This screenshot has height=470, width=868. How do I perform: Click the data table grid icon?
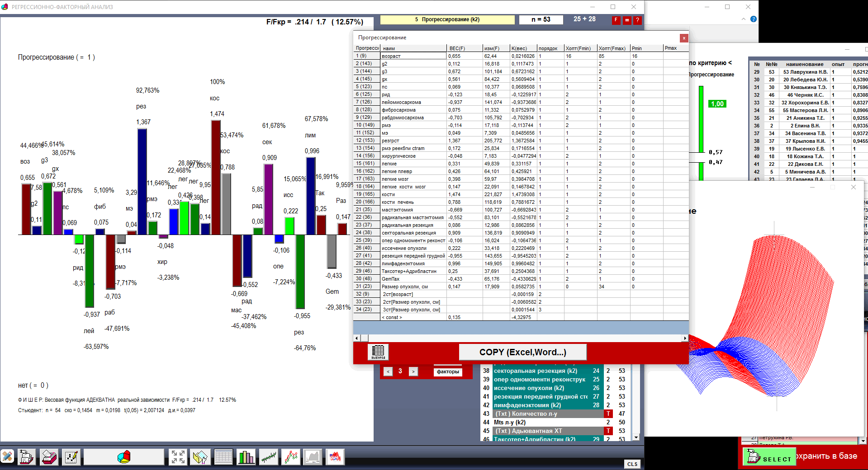(223, 457)
